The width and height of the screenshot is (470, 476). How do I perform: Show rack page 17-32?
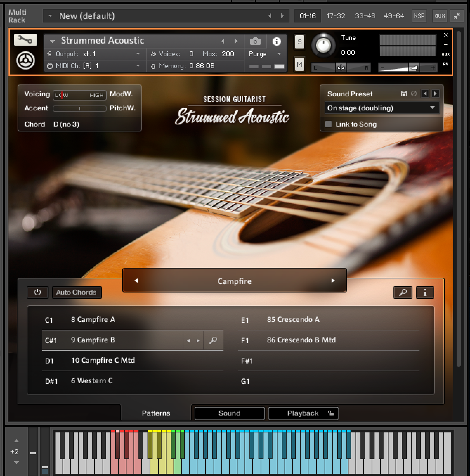click(336, 16)
